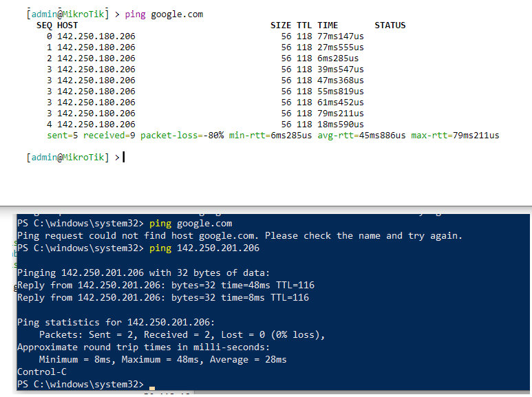Click the packet-loss=-80% text

[x=182, y=136]
